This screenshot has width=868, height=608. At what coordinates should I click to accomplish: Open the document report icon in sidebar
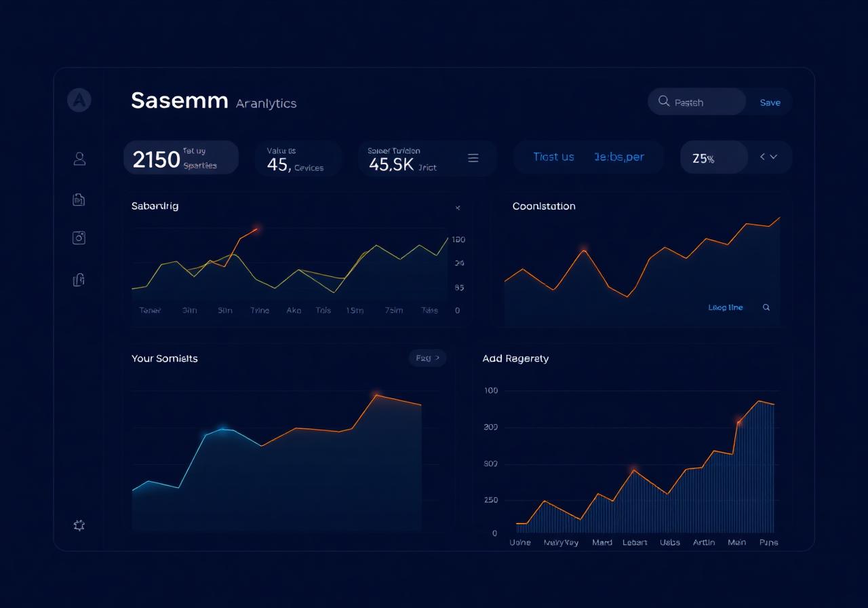click(x=79, y=199)
